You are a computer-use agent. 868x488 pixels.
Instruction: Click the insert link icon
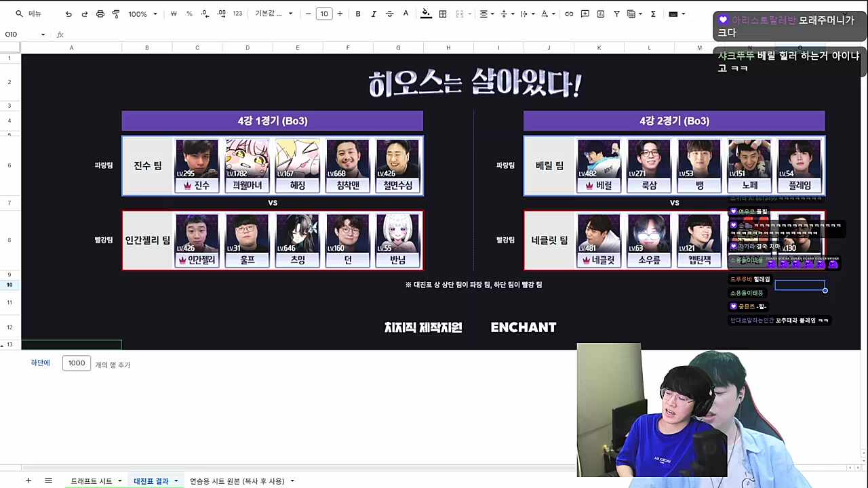coord(569,14)
